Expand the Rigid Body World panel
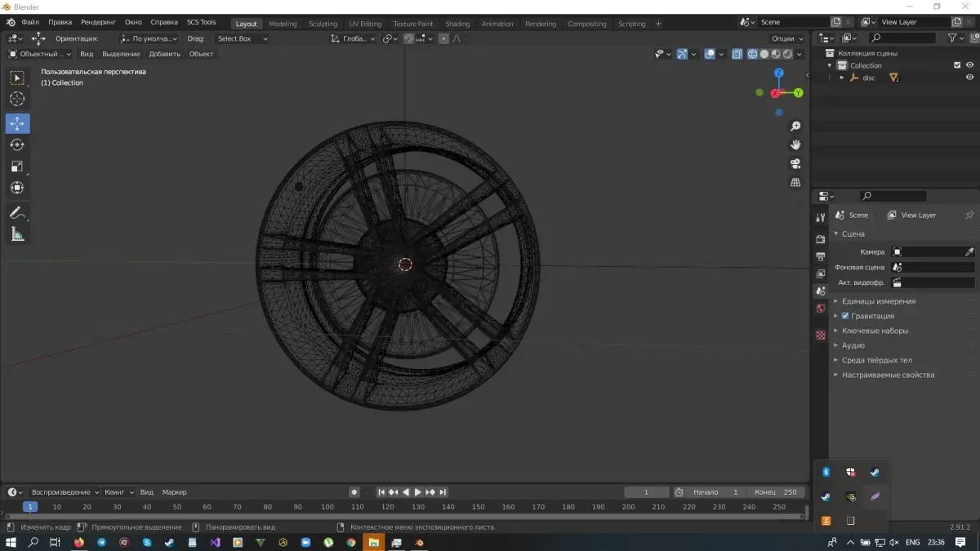The height and width of the screenshot is (551, 980). [877, 360]
